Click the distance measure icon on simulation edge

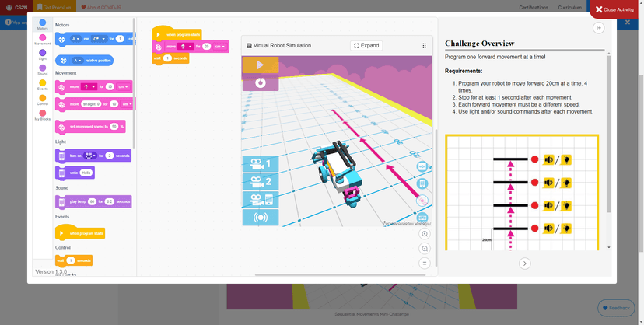tap(422, 166)
